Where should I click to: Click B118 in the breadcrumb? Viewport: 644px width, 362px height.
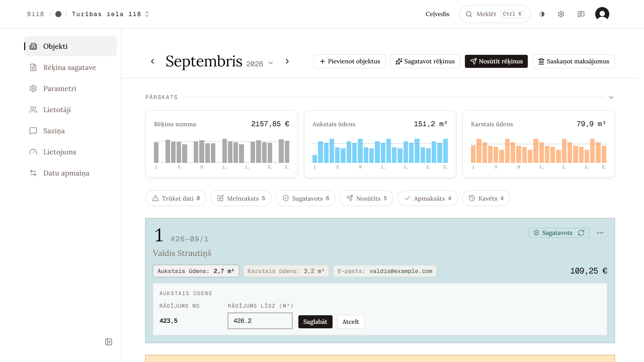[35, 14]
